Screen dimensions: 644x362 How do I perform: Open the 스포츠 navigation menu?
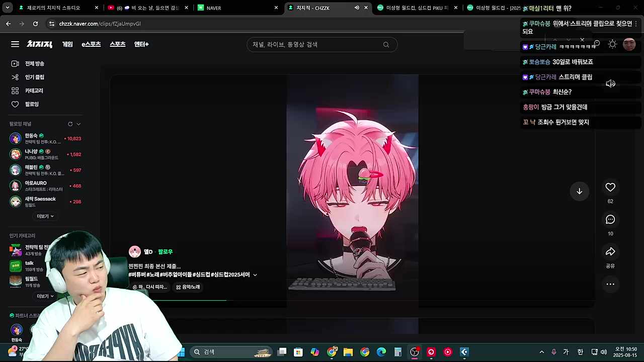coord(117,44)
